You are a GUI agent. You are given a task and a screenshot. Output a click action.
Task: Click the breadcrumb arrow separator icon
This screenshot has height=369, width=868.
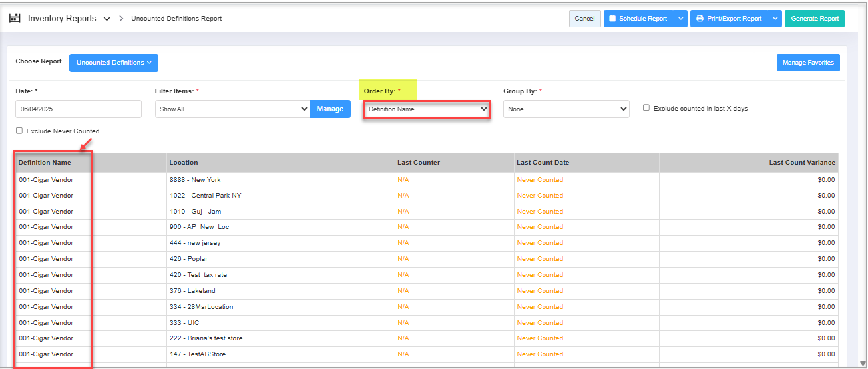pyautogui.click(x=121, y=19)
